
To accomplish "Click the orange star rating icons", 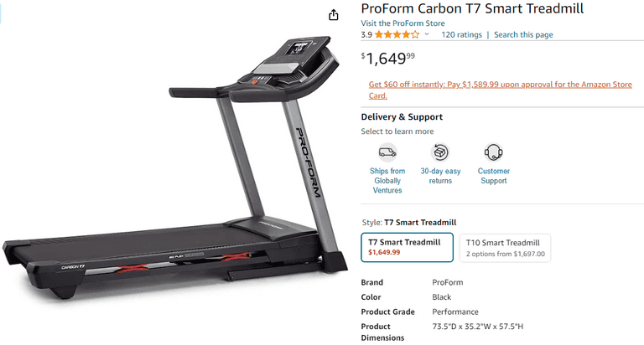I will coord(397,35).
